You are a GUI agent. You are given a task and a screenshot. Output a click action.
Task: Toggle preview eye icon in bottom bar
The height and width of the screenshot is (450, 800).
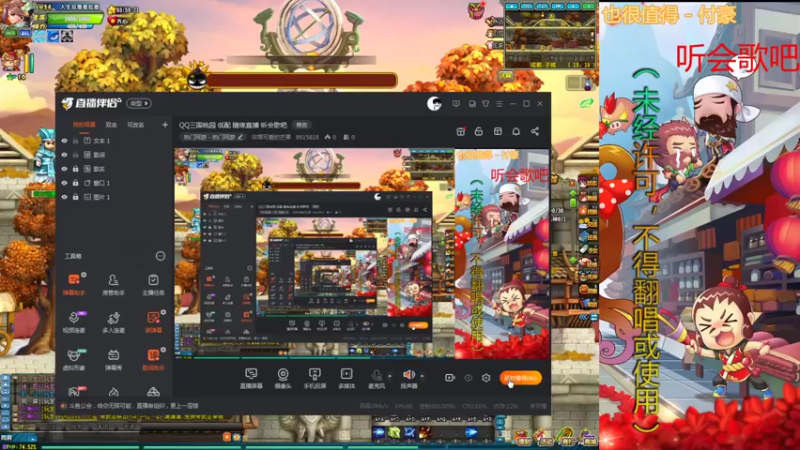coord(468,378)
